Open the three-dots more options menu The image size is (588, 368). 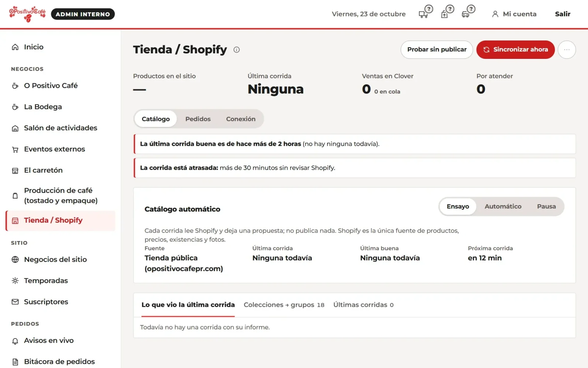pyautogui.click(x=567, y=49)
